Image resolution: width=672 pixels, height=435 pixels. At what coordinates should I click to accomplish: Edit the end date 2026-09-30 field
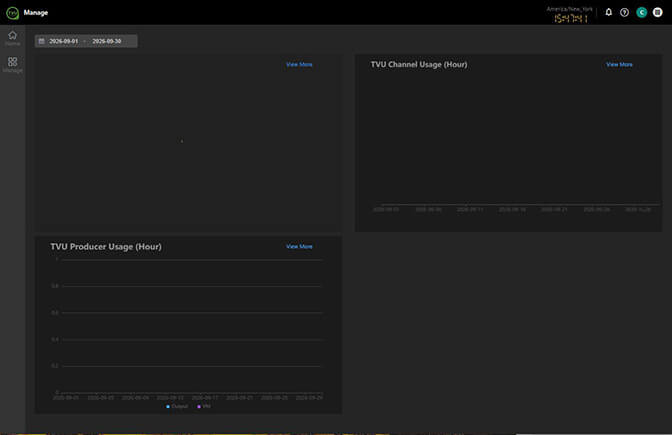pos(107,41)
